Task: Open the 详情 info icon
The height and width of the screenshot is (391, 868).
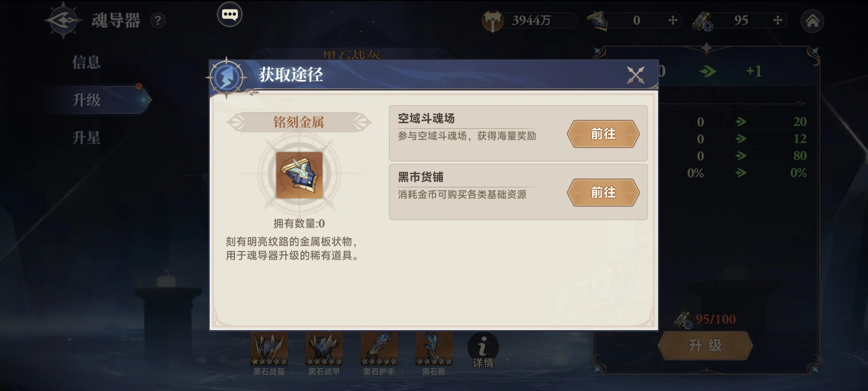Action: pos(483,350)
